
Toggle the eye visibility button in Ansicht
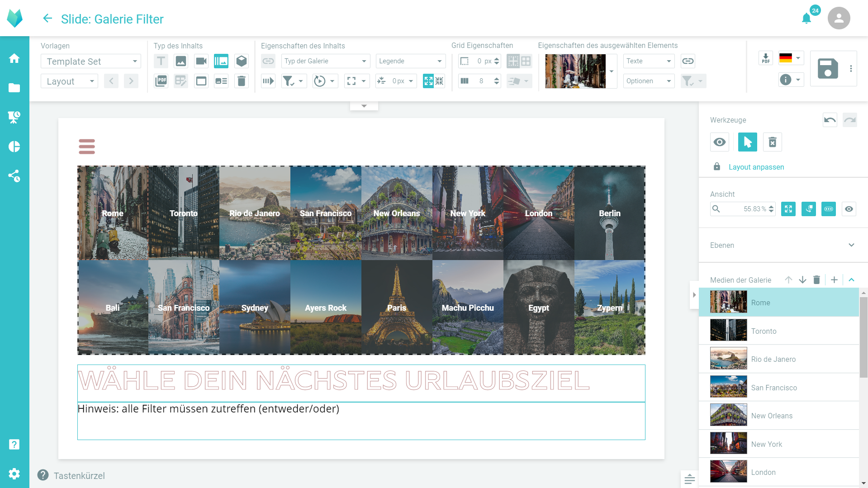click(849, 209)
